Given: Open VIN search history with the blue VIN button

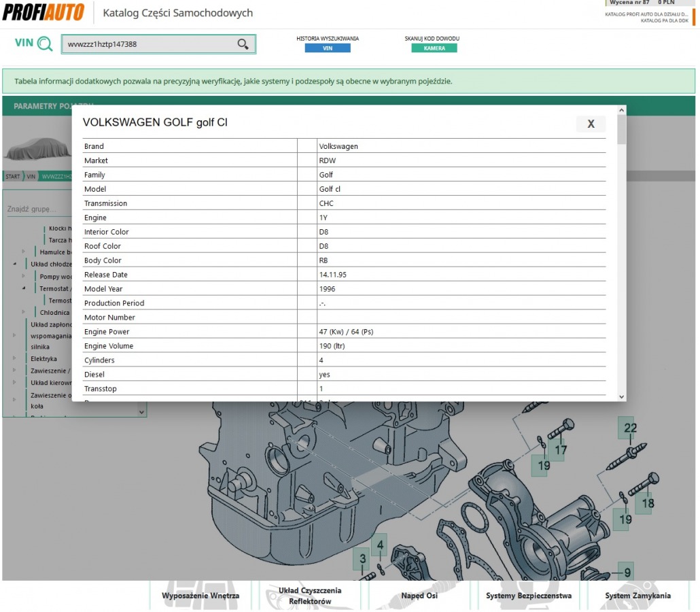Looking at the screenshot, I should (x=328, y=48).
